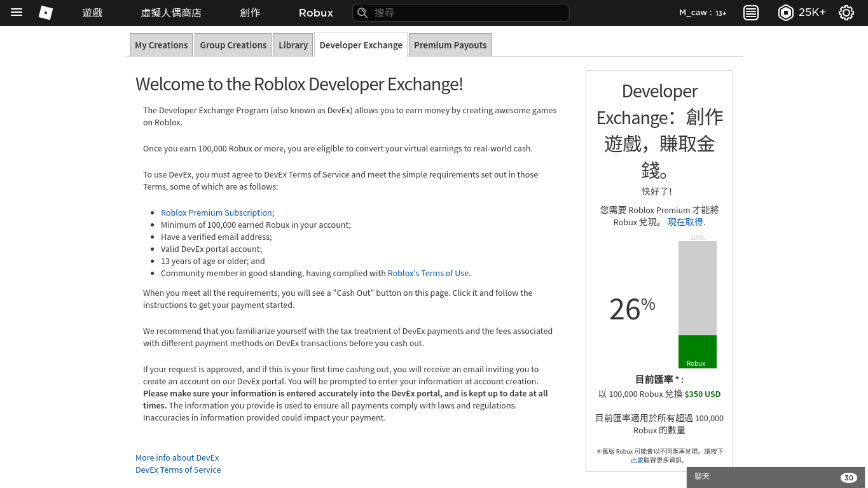Switch to the My Creations tab

161,45
